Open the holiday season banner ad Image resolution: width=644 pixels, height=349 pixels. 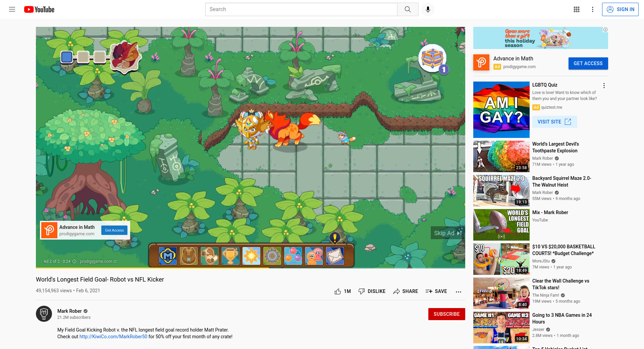(x=540, y=38)
